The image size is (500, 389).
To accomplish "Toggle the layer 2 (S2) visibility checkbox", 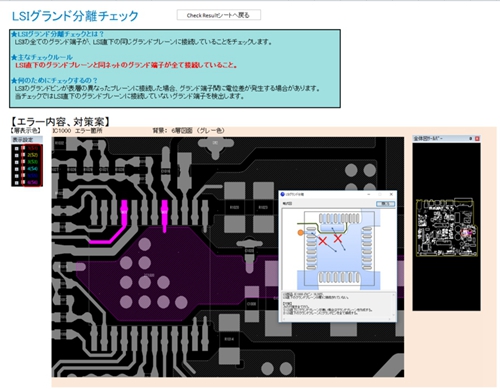I will (17, 155).
